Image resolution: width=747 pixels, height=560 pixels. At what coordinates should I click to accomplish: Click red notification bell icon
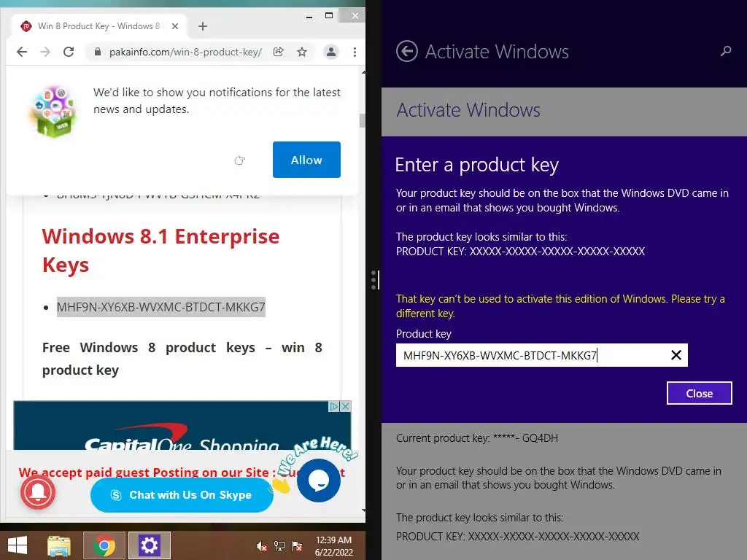(x=38, y=492)
